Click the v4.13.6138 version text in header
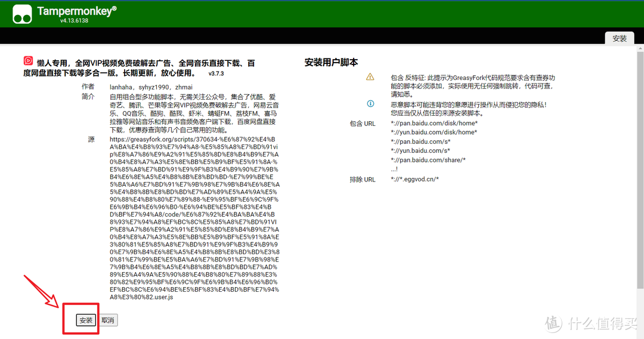This screenshot has height=339, width=644. point(75,20)
